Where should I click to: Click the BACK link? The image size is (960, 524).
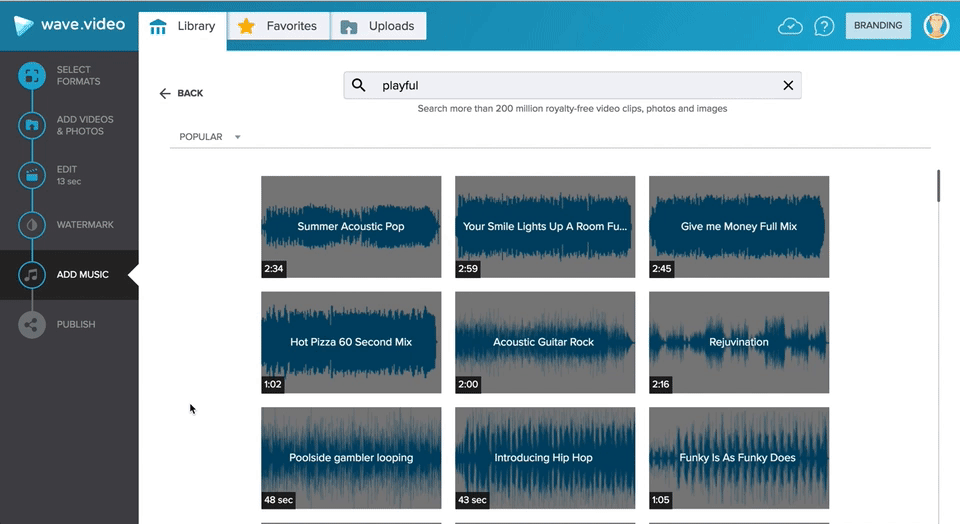(x=190, y=93)
